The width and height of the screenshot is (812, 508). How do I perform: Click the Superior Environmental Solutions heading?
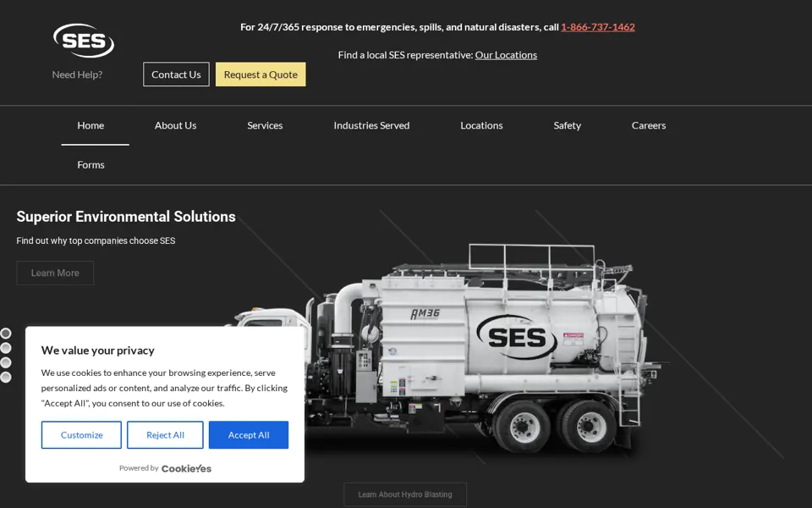(126, 217)
